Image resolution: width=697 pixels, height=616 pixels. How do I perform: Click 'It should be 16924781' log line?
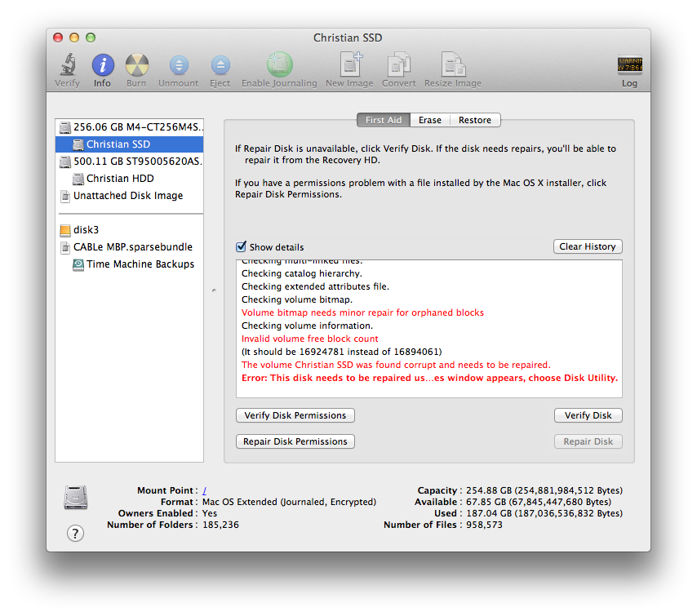(x=341, y=352)
